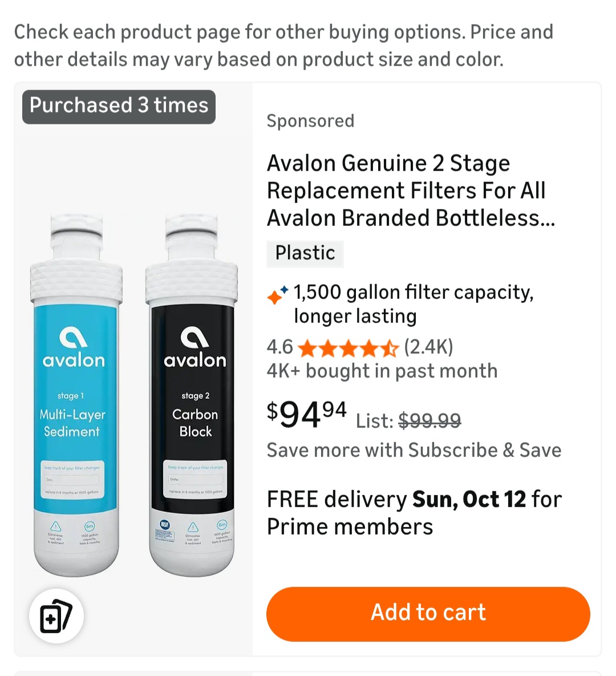616x676 pixels.
Task: Tap the 1,500 gallon filter capacity highlight
Action: tap(414, 304)
